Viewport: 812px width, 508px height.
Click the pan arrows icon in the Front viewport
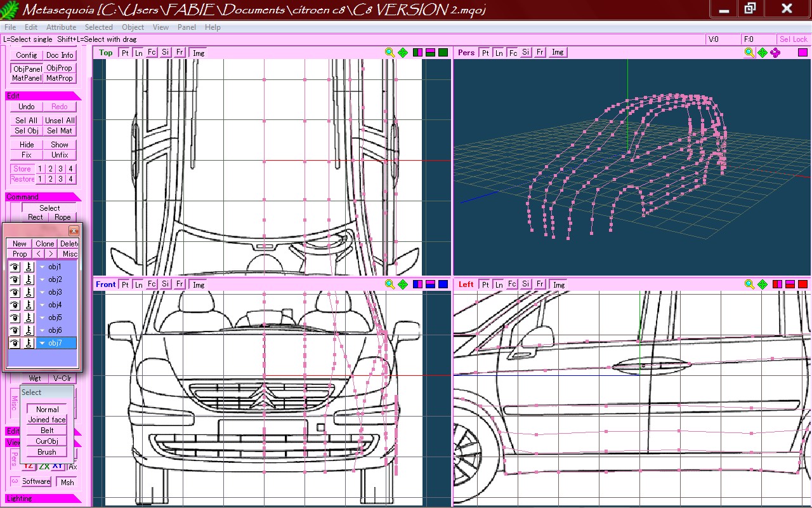point(403,284)
